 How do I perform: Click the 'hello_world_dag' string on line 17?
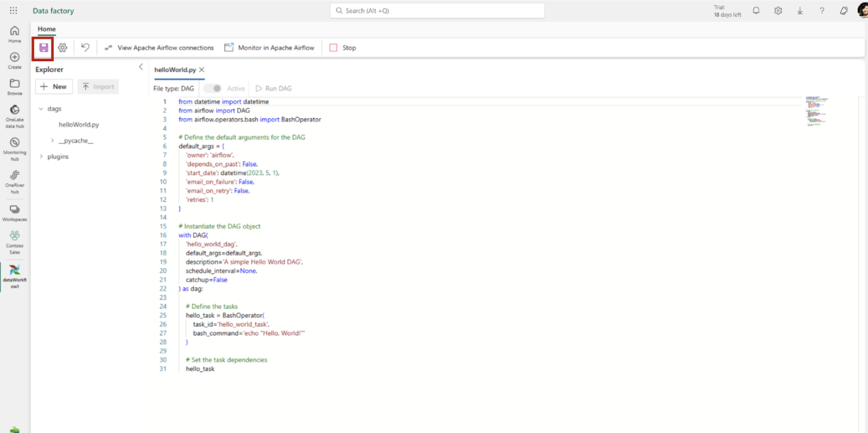point(211,244)
